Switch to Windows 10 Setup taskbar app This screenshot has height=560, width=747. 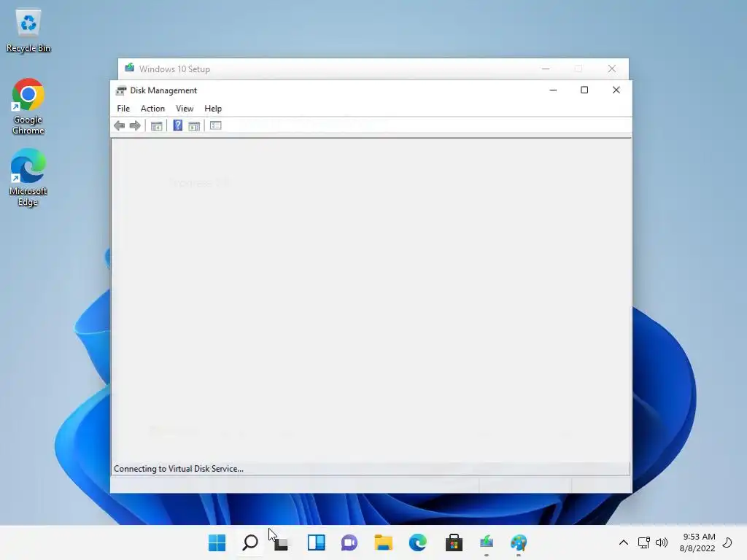coord(487,542)
